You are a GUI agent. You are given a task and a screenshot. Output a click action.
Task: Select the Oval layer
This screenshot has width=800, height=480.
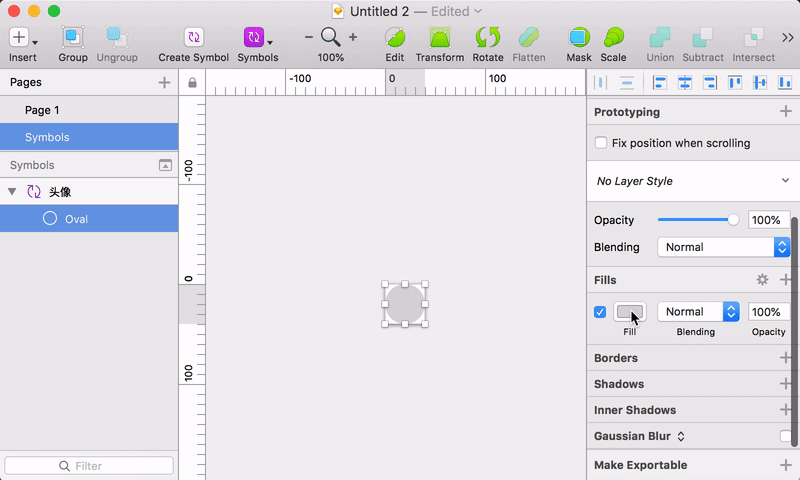coord(76,218)
